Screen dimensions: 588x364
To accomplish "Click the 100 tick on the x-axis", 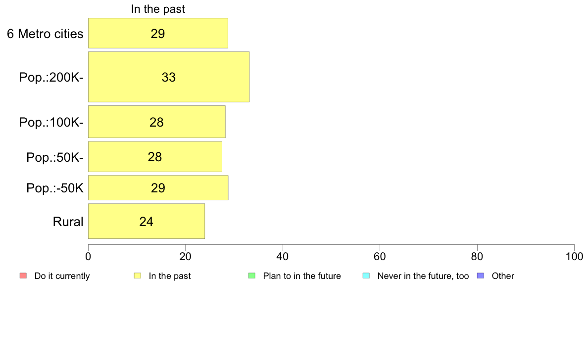I will point(574,256).
